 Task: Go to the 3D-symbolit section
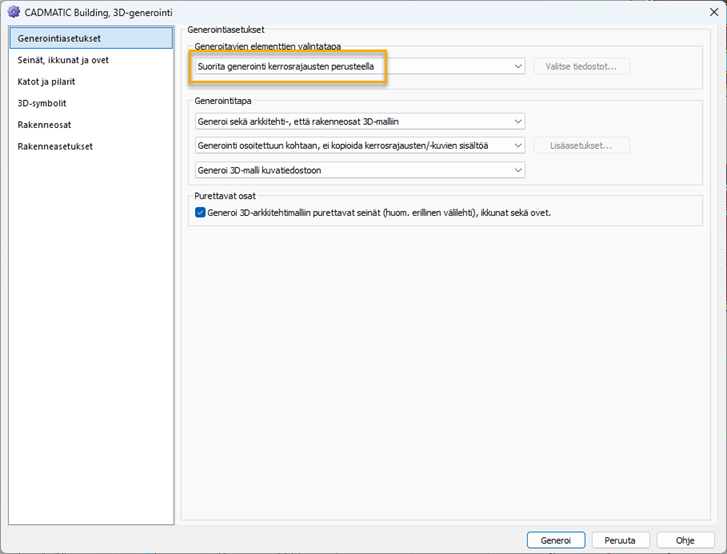pyautogui.click(x=42, y=103)
